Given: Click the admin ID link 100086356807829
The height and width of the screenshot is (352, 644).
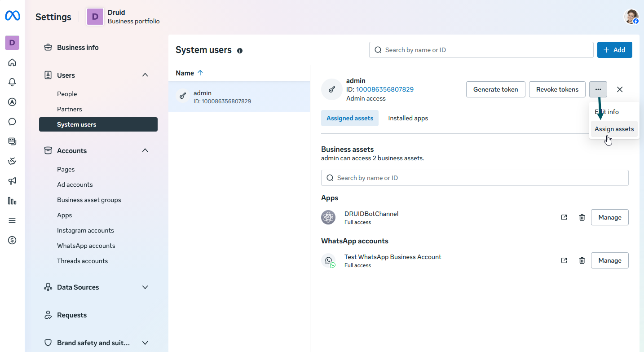Looking at the screenshot, I should (x=385, y=89).
